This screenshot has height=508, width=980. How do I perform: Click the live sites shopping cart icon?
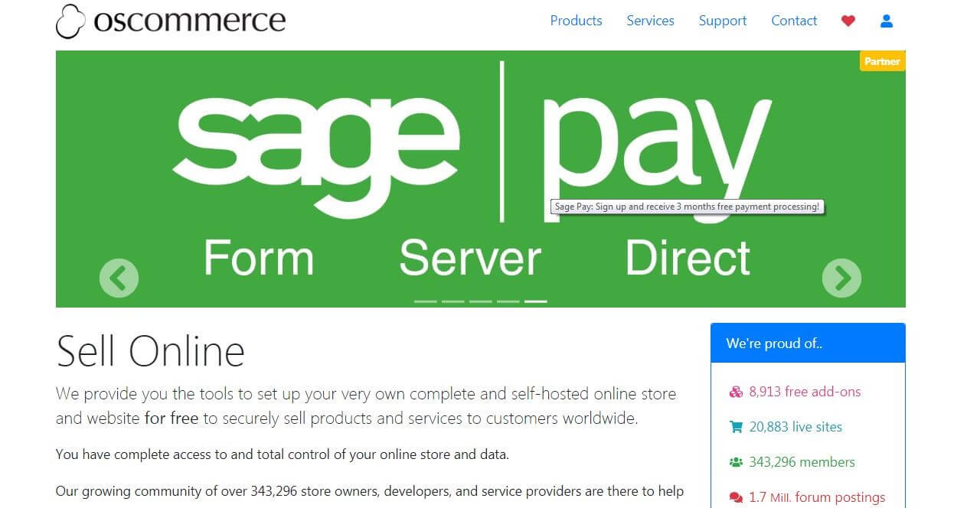click(x=737, y=428)
